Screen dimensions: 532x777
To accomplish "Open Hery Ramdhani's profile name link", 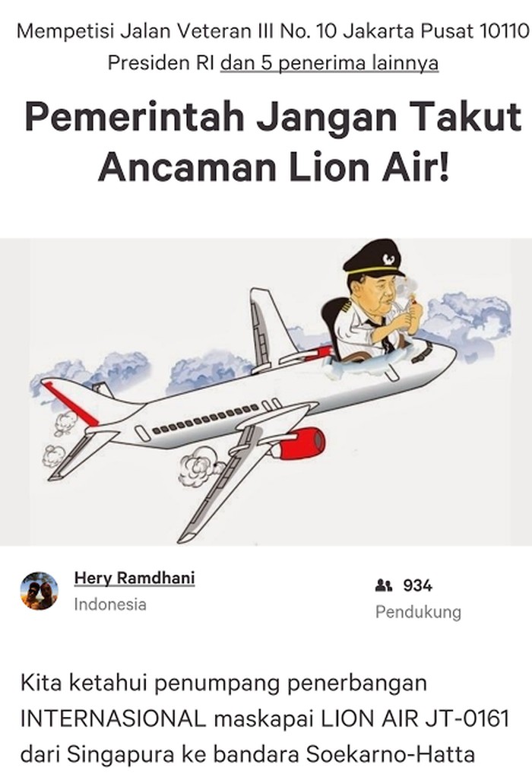I will [x=135, y=578].
